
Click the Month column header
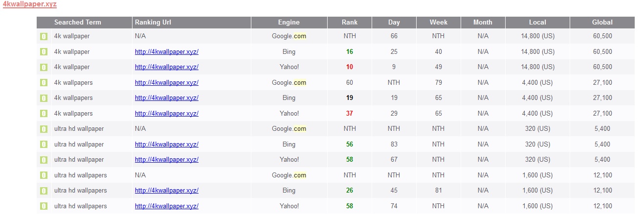pyautogui.click(x=483, y=23)
